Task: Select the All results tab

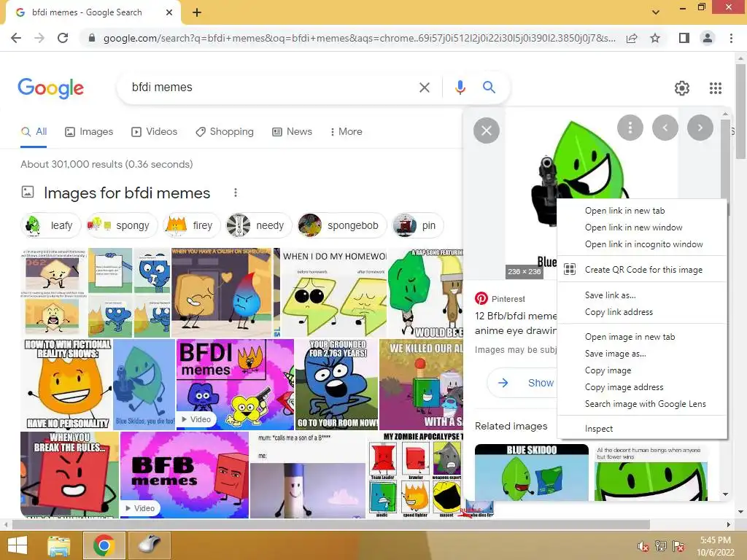Action: point(34,131)
